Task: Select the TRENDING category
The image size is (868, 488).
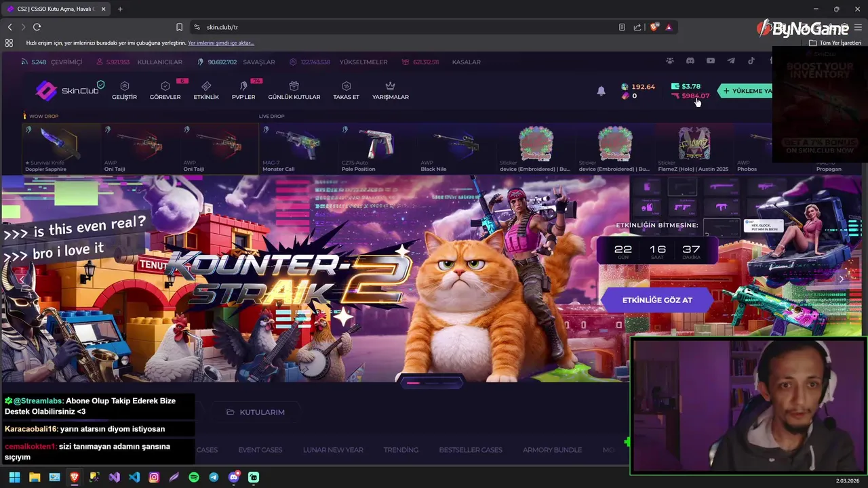Action: [401, 450]
